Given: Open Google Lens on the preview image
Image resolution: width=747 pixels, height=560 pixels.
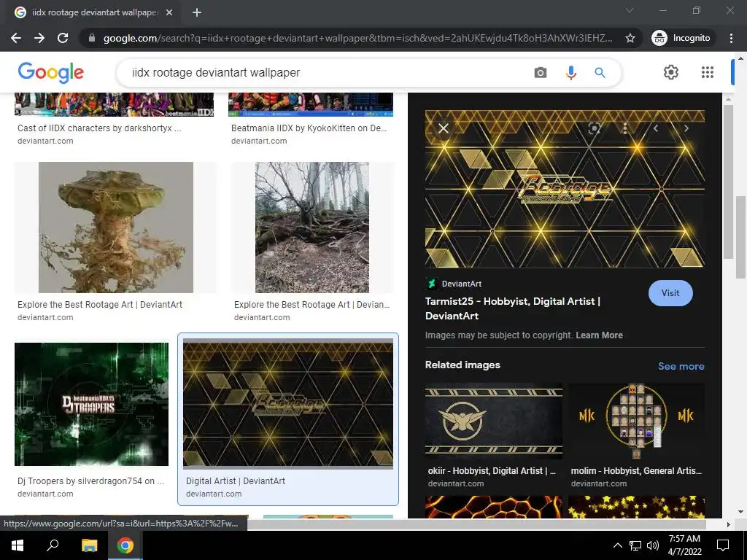Looking at the screenshot, I should pos(594,128).
